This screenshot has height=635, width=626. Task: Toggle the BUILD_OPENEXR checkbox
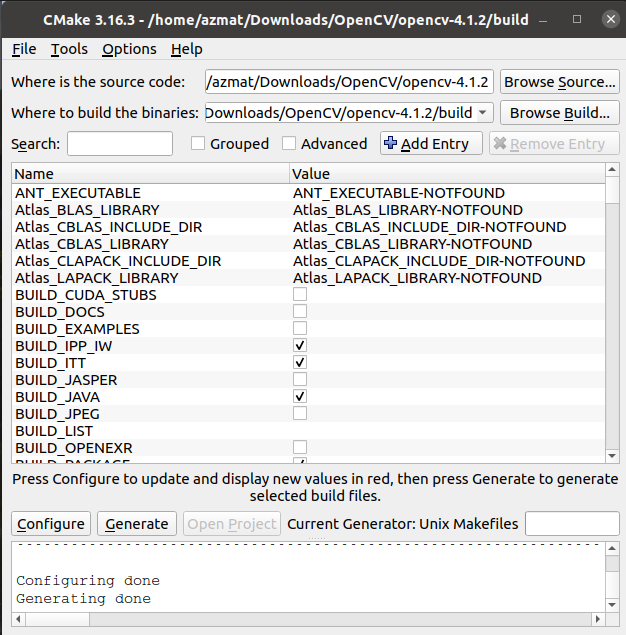point(300,447)
